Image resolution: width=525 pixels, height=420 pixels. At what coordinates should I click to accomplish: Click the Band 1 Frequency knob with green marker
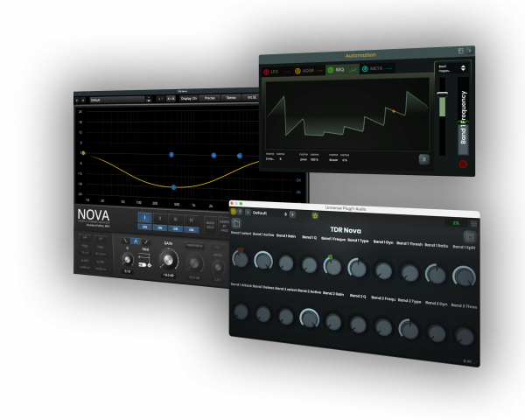pyautogui.click(x=332, y=266)
